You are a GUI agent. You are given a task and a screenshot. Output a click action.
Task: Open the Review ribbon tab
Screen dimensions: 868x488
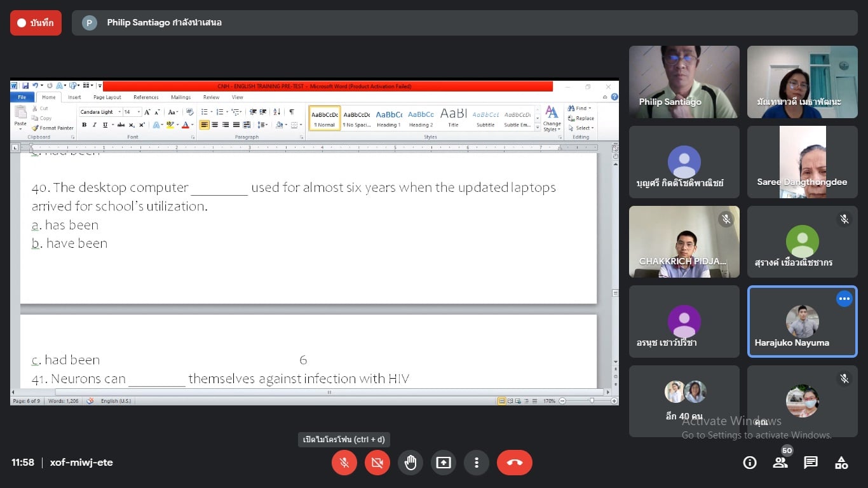pos(211,97)
